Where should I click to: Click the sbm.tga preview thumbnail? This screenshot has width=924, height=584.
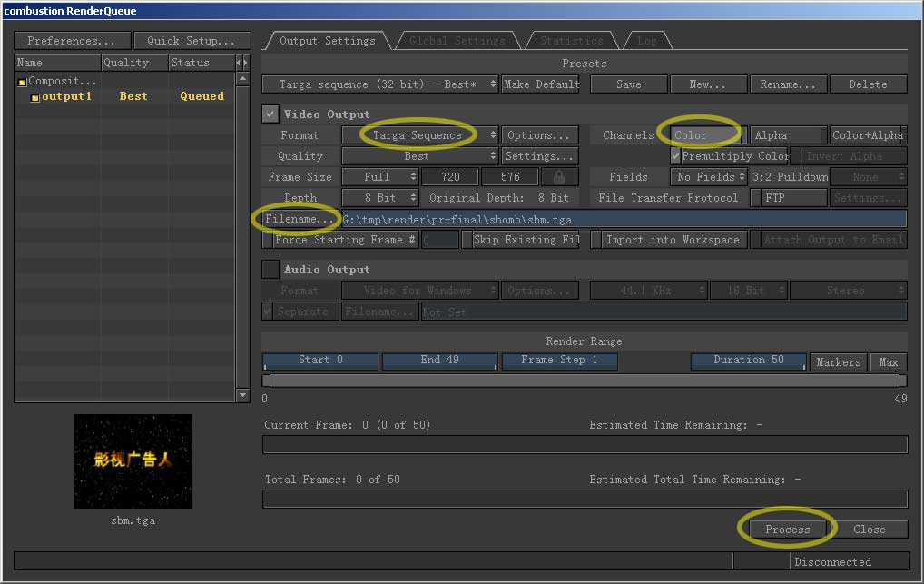[x=133, y=461]
